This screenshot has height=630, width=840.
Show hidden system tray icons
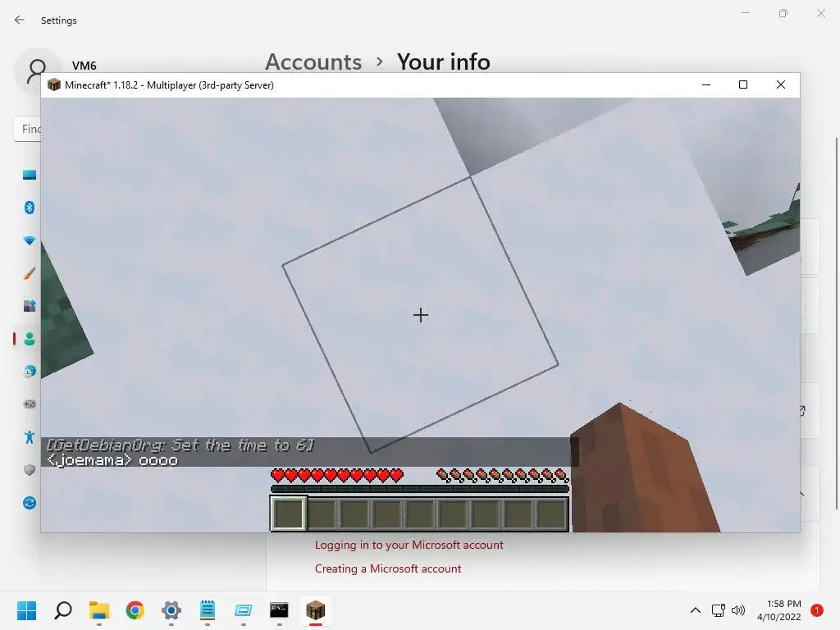pyautogui.click(x=696, y=610)
